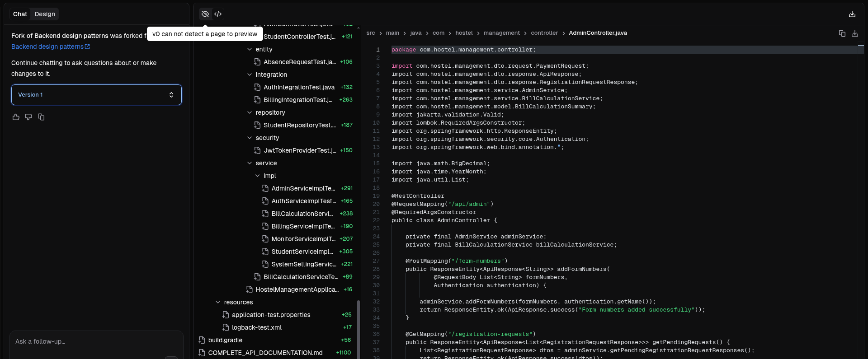Click the main breadcrumb segment
Image resolution: width=868 pixels, height=359 pixels.
pyautogui.click(x=392, y=33)
